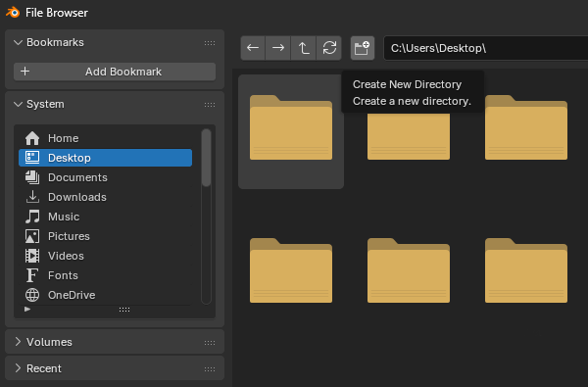Open the Music location

[x=106, y=217]
